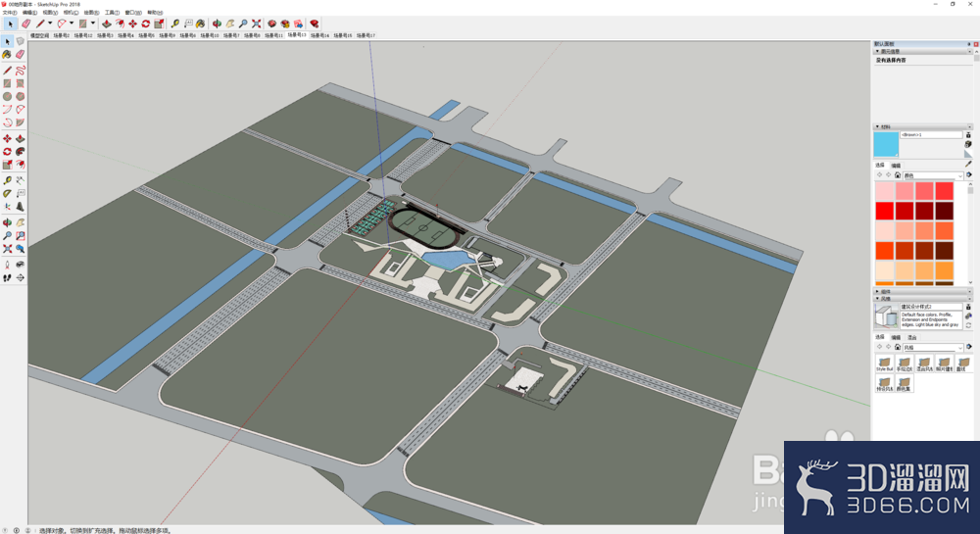
Task: Open the 直线 styles folder
Action: (x=963, y=364)
